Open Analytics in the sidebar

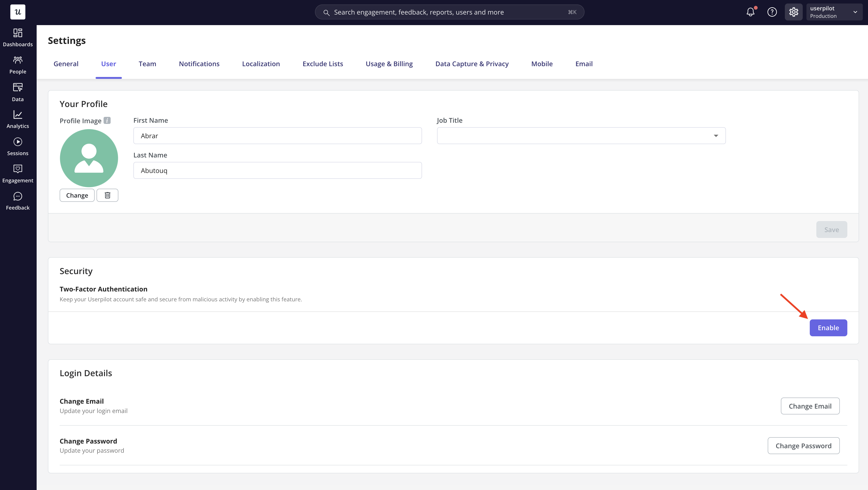click(x=18, y=119)
